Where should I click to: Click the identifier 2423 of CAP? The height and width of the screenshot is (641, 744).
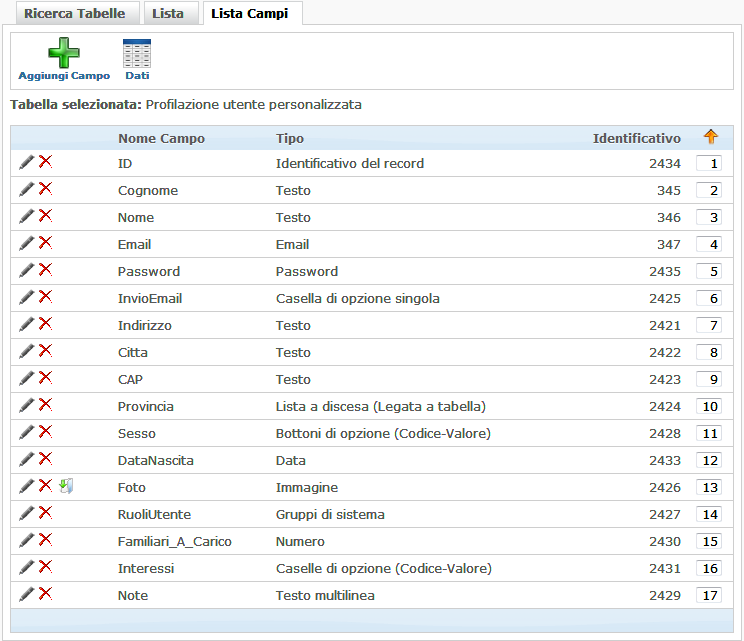(665, 380)
